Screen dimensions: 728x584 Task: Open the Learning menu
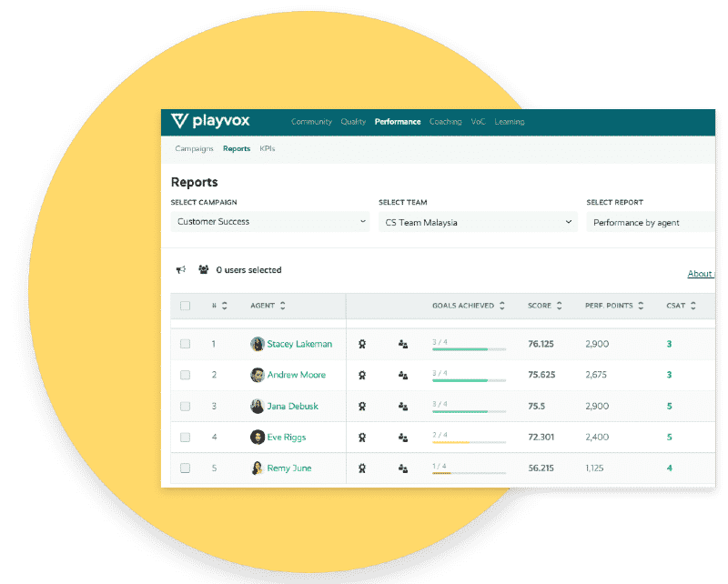click(x=510, y=122)
